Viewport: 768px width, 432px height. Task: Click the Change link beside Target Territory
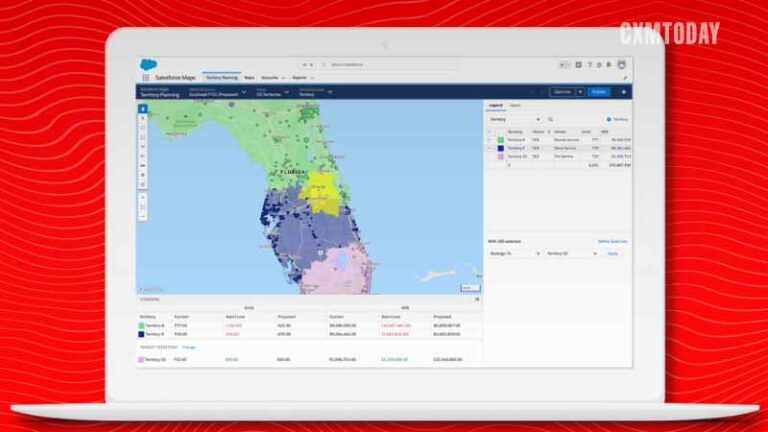pyautogui.click(x=189, y=347)
